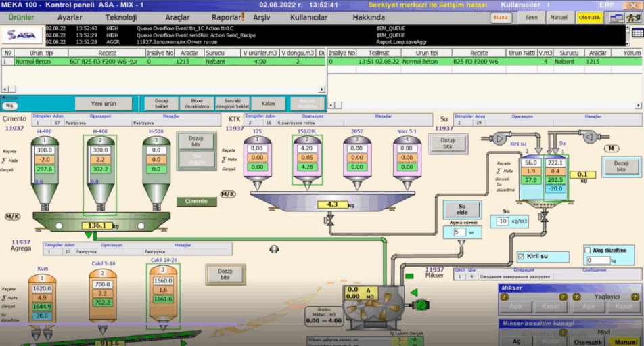
Task: Switch to Manuel mode in top bar
Action: coord(559,18)
